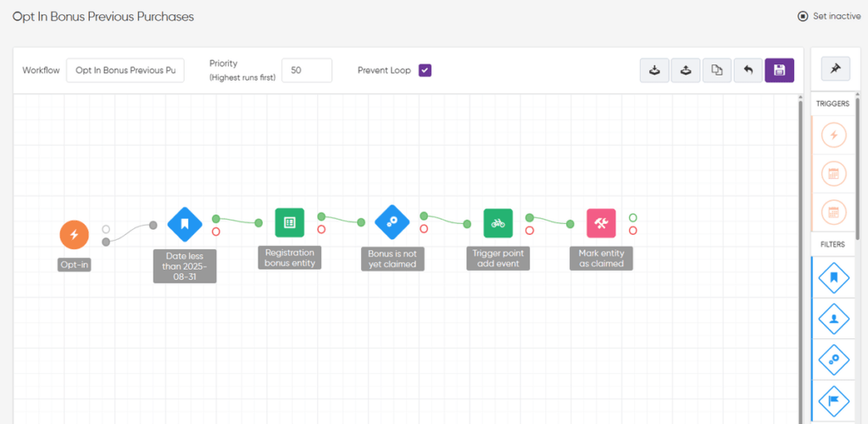
Task: Click the export workflow upload-tray icon
Action: (686, 70)
